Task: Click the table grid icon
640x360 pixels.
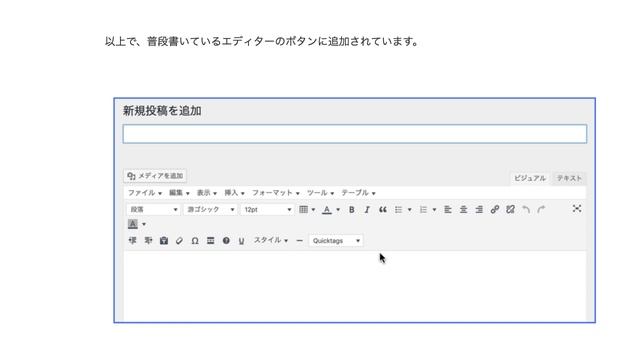Action: coord(303,210)
